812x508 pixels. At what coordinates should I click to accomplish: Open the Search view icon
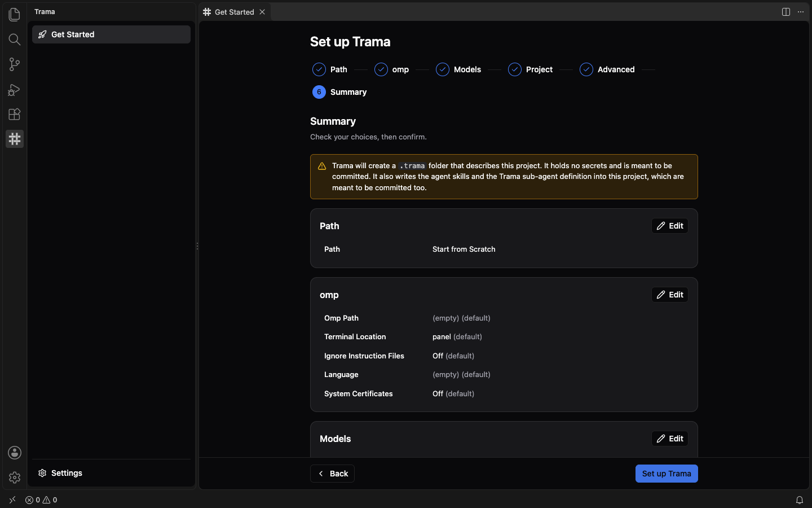point(15,40)
